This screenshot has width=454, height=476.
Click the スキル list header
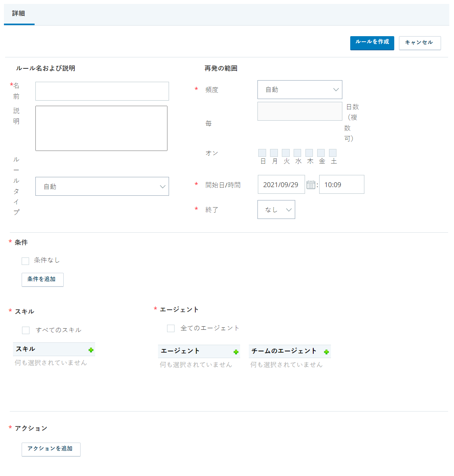point(54,349)
